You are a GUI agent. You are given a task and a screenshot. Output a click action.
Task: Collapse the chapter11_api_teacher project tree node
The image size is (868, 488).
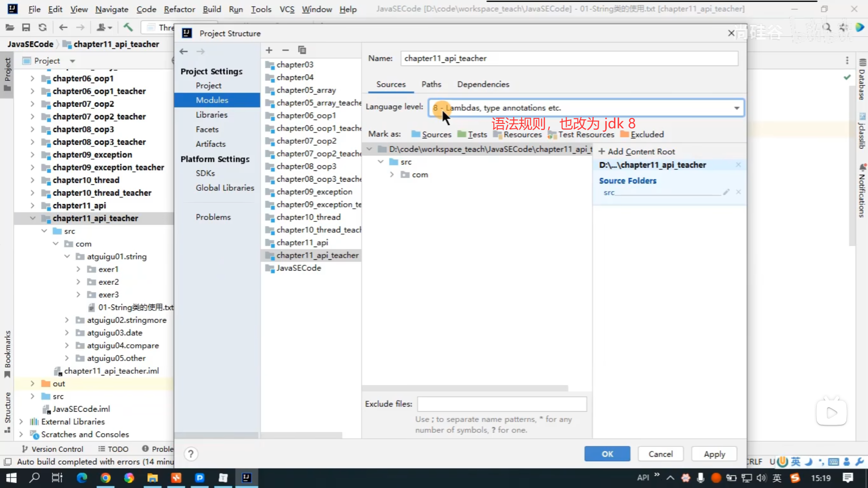point(33,218)
